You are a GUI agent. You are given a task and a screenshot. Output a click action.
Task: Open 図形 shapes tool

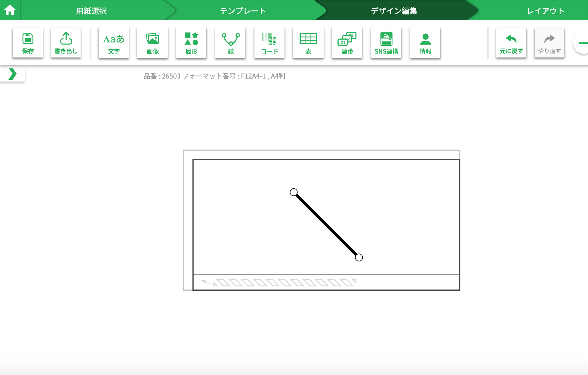(191, 43)
